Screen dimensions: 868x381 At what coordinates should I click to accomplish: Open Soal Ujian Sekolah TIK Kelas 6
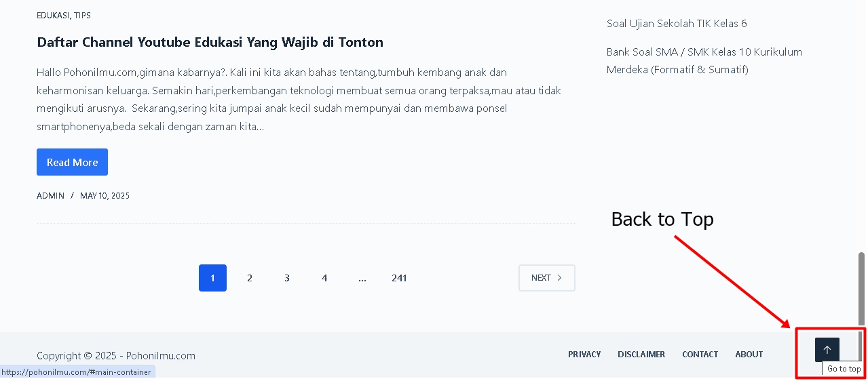[677, 23]
